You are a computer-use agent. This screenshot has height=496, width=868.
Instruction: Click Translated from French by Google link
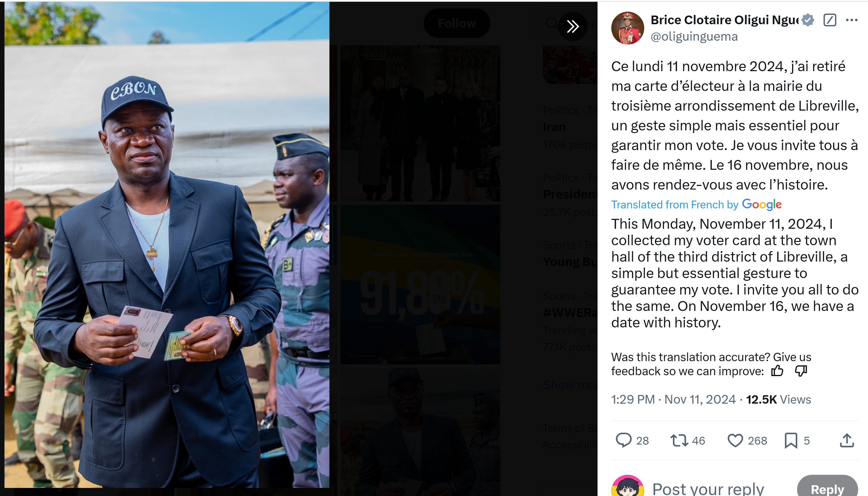(x=696, y=204)
